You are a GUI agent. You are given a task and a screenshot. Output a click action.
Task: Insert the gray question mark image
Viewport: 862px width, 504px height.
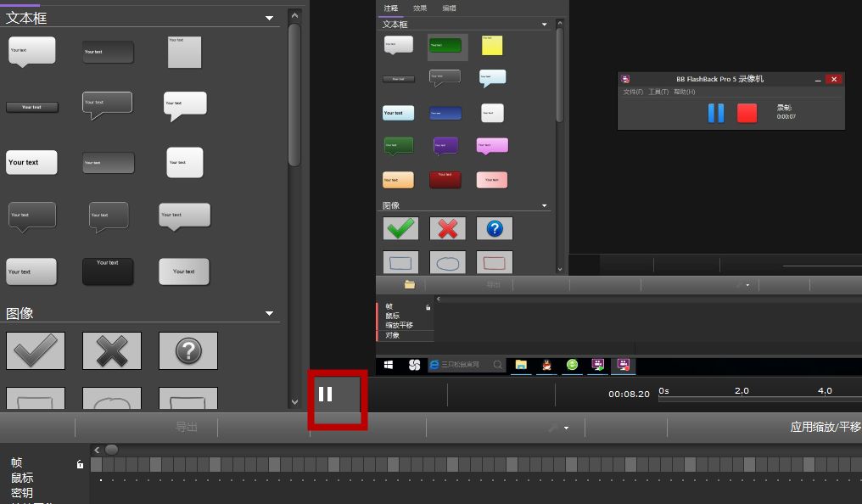point(188,350)
